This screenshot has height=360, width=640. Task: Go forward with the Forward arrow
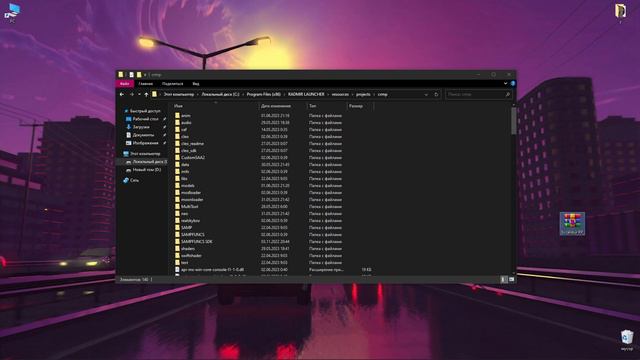coord(131,94)
